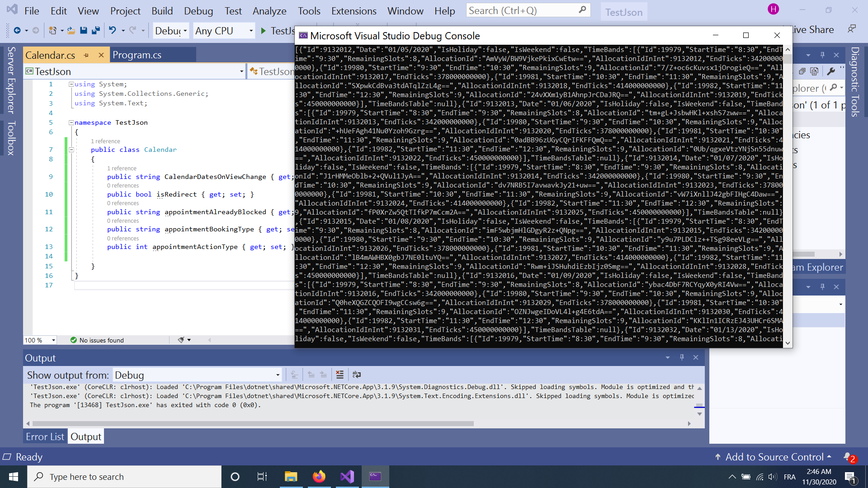
Task: Click the Visual Studio taskbar icon
Action: (x=347, y=477)
